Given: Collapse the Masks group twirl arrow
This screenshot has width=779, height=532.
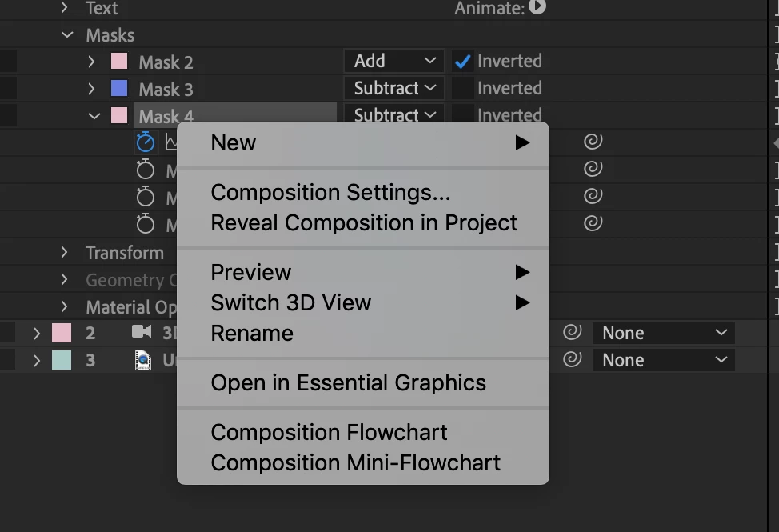Looking at the screenshot, I should pyautogui.click(x=66, y=35).
